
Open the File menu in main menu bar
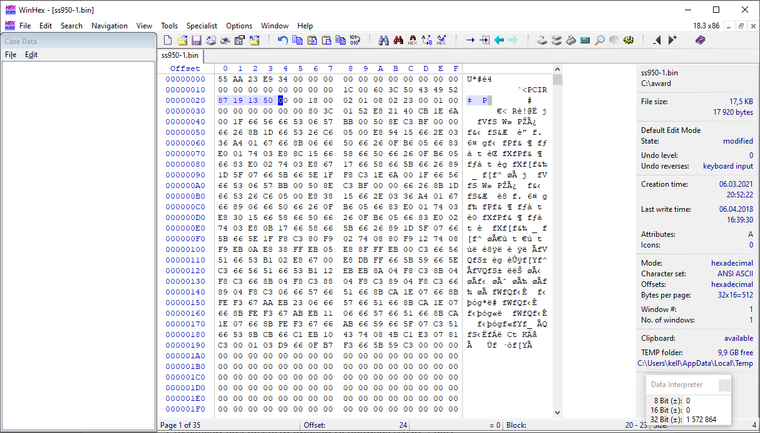click(25, 26)
